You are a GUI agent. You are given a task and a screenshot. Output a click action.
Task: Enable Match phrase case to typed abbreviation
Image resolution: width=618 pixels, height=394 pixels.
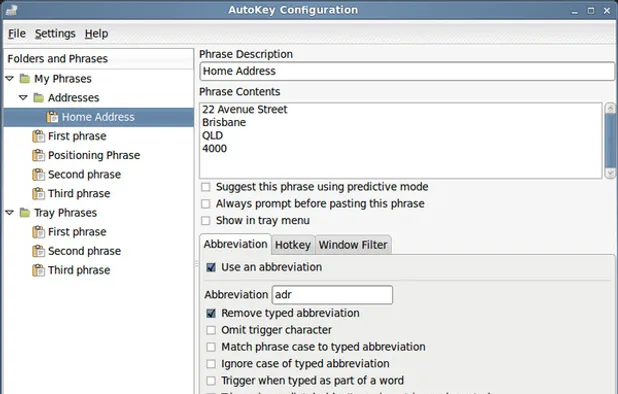211,347
